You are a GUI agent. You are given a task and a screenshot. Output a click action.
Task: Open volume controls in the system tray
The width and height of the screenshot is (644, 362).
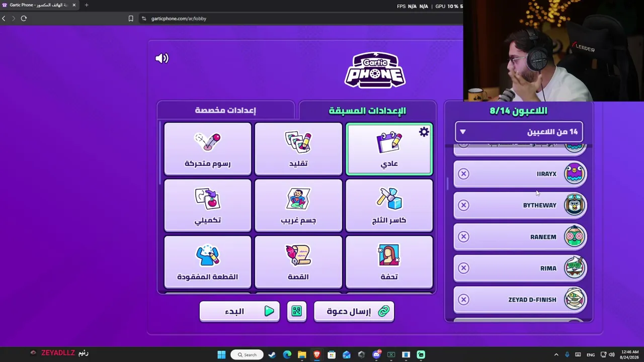tap(612, 354)
